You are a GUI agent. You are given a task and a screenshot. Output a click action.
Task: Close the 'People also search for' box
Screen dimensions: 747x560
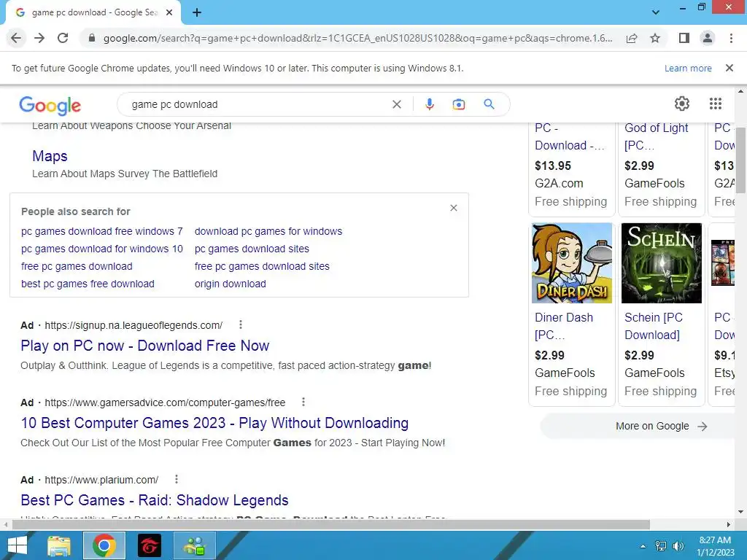454,208
